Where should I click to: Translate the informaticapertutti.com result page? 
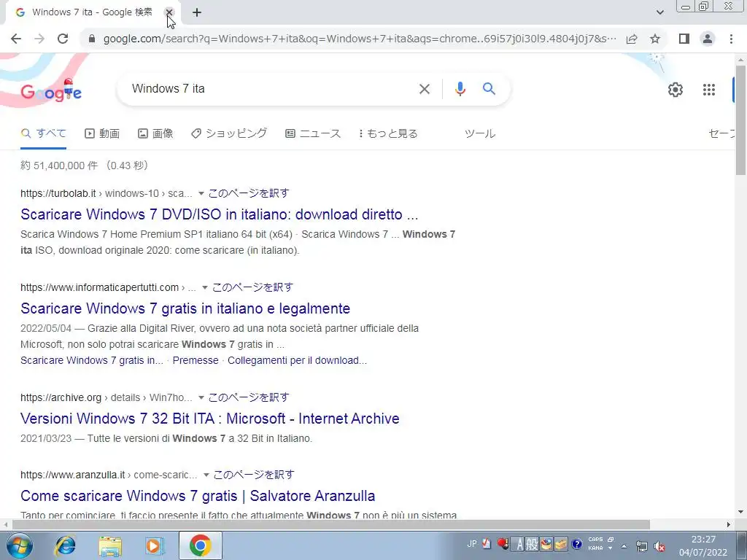[x=252, y=287]
